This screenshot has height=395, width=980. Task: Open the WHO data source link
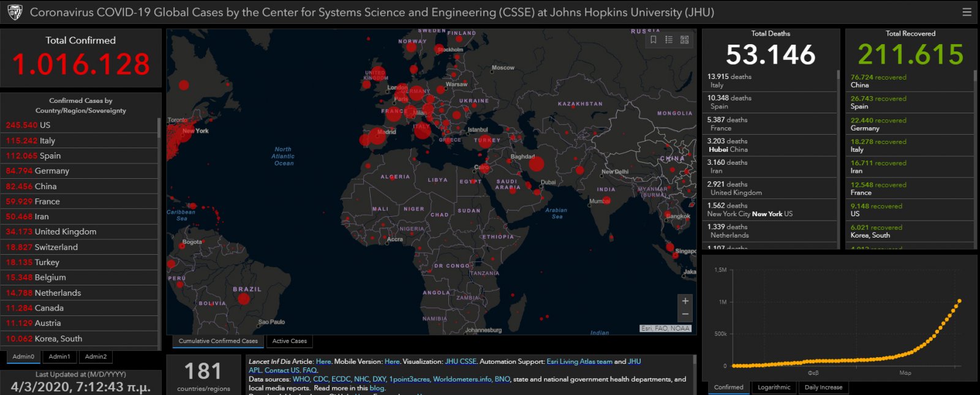click(301, 379)
